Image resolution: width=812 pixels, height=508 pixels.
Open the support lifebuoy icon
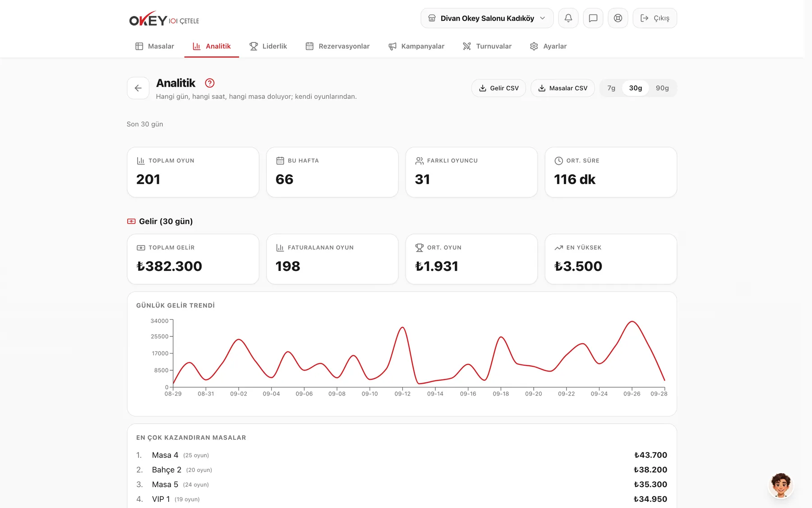tap(618, 18)
